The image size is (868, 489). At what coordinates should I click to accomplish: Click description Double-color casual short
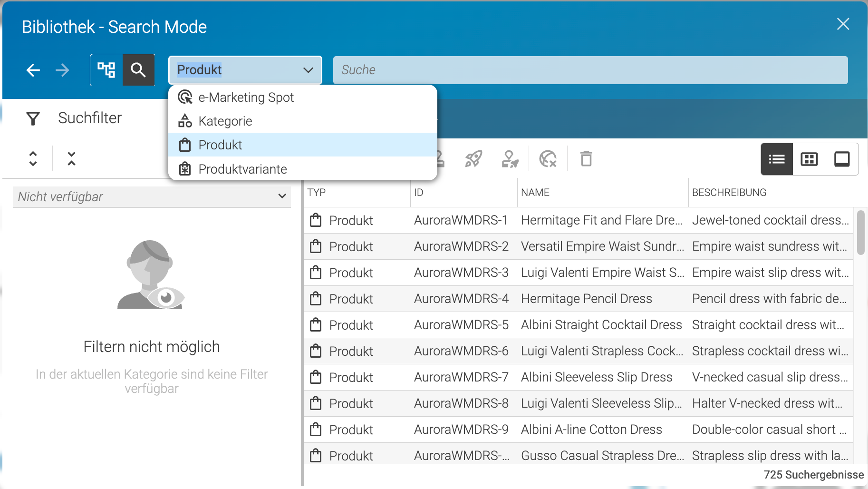click(x=769, y=429)
